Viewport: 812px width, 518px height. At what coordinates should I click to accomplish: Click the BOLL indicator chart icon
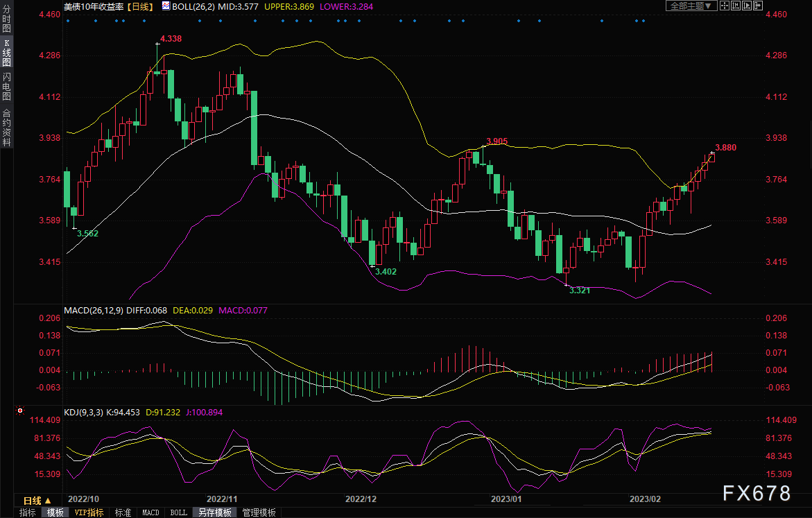(x=165, y=6)
